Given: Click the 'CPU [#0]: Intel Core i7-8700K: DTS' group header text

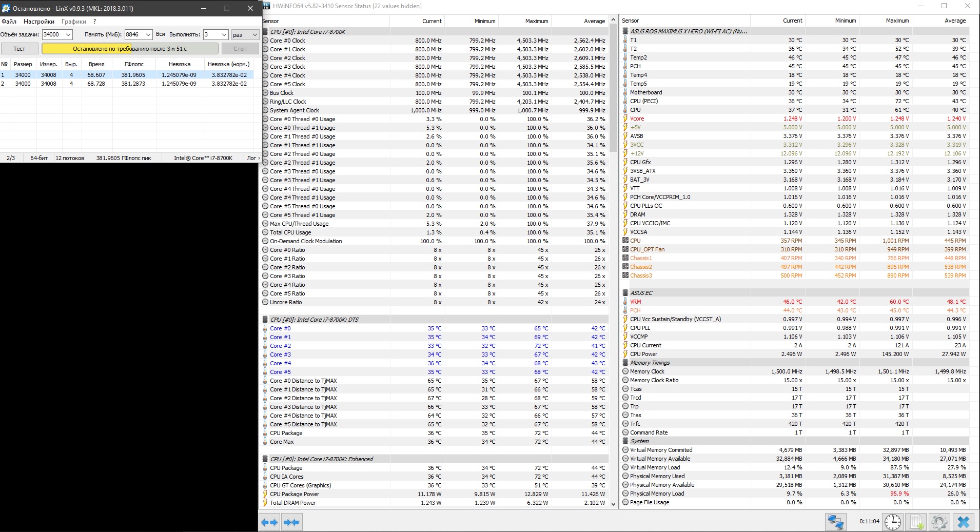Looking at the screenshot, I should click(x=315, y=320).
